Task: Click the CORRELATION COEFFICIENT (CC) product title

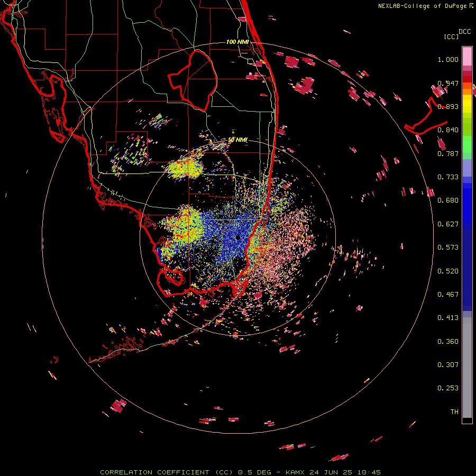Action: click(167, 472)
